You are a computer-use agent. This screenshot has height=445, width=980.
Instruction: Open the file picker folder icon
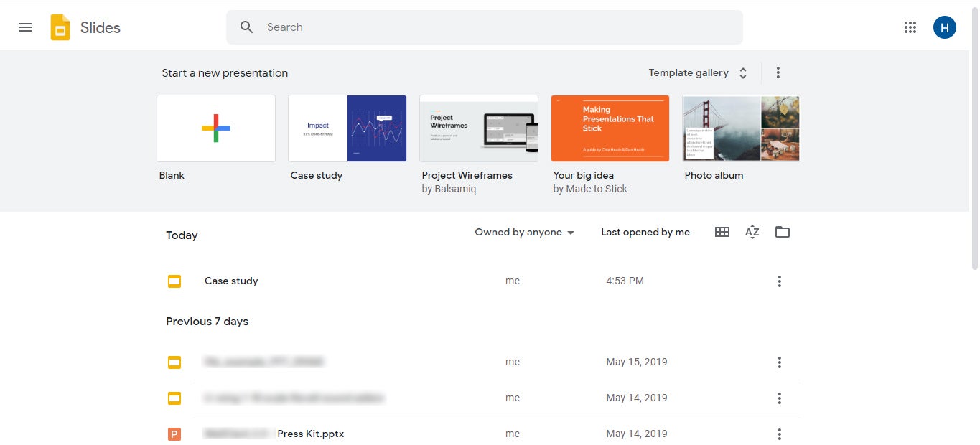783,232
